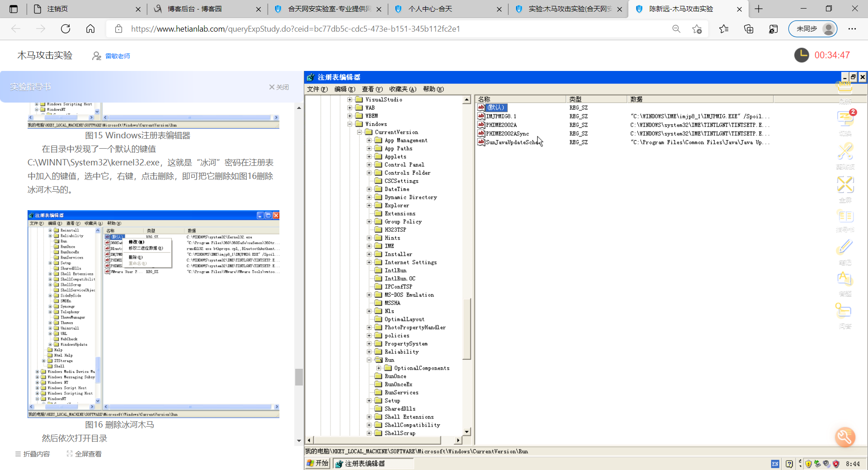Click the 未同步 profile sync button
Image resolution: width=868 pixels, height=470 pixels.
click(x=813, y=29)
